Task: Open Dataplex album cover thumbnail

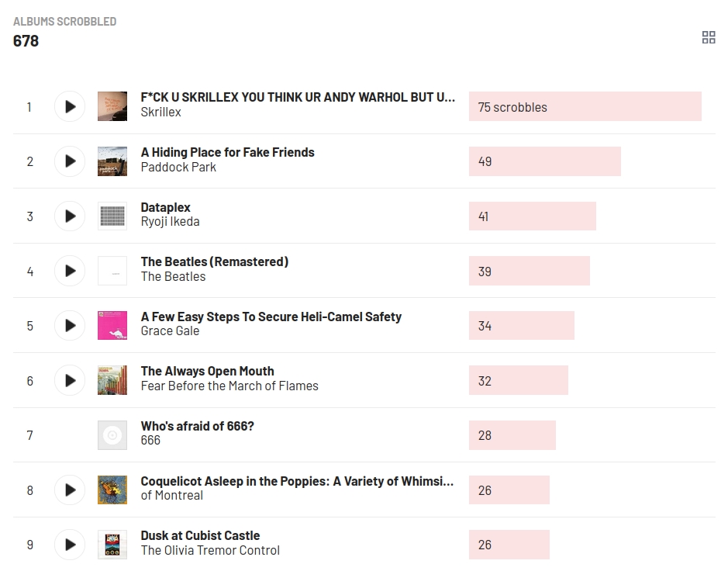Action: tap(112, 216)
